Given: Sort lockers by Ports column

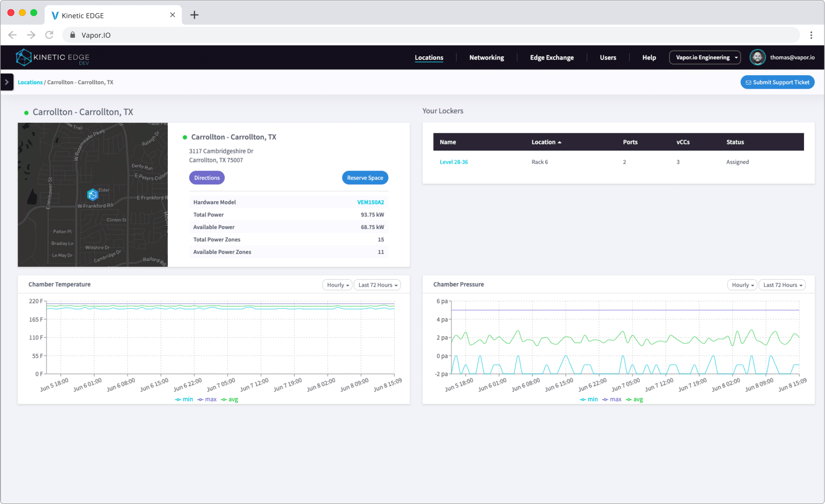Looking at the screenshot, I should point(630,142).
